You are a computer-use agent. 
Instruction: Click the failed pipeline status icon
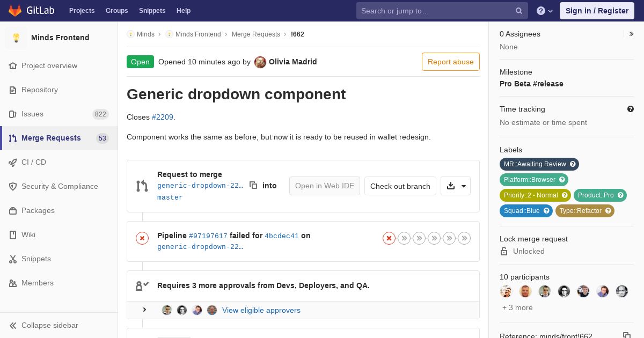click(142, 238)
